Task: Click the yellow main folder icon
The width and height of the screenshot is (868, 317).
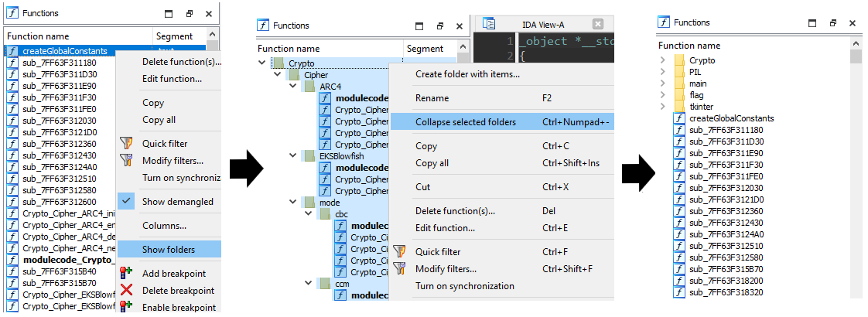Action: (679, 84)
